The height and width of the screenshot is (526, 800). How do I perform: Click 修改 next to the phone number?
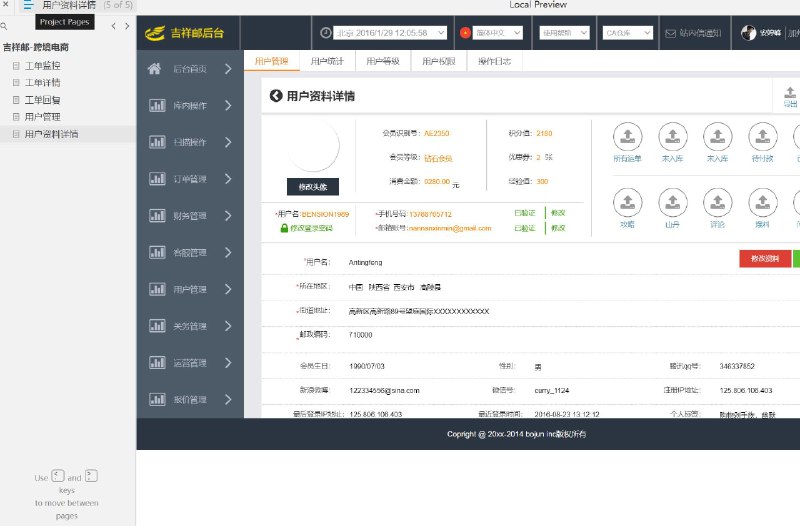coord(558,213)
